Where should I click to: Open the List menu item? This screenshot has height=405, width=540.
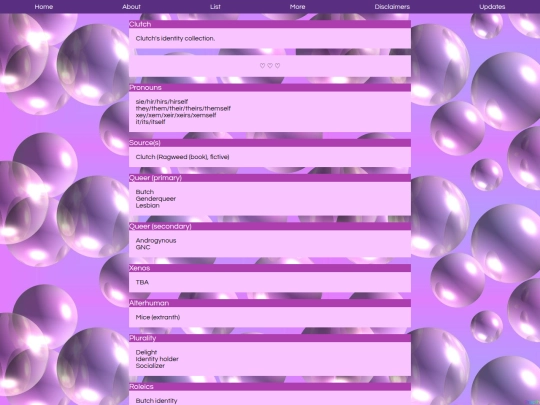point(215,7)
